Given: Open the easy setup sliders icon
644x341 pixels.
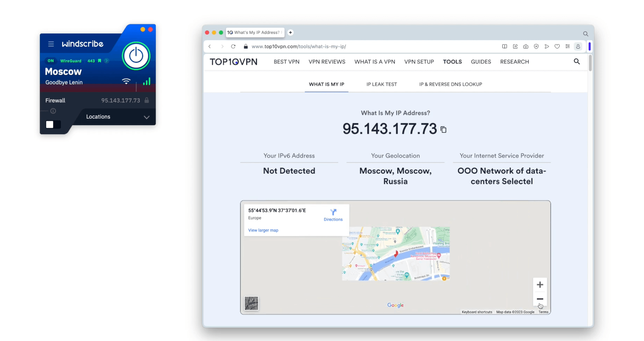Looking at the screenshot, I should (568, 46).
